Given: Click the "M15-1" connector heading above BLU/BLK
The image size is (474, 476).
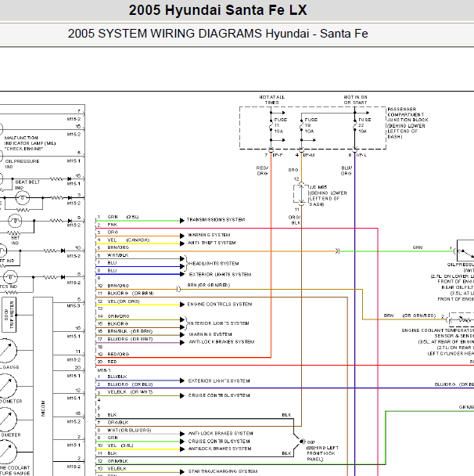Looking at the screenshot, I should [104, 370].
